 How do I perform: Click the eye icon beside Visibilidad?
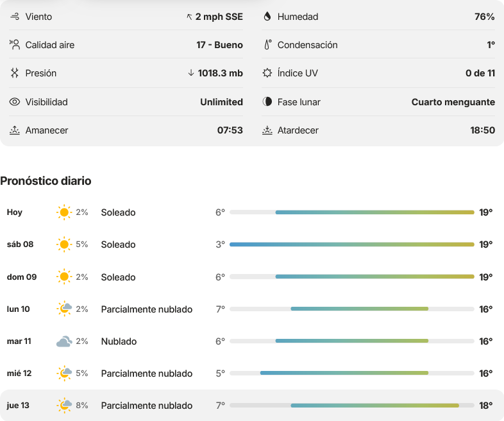coord(15,102)
